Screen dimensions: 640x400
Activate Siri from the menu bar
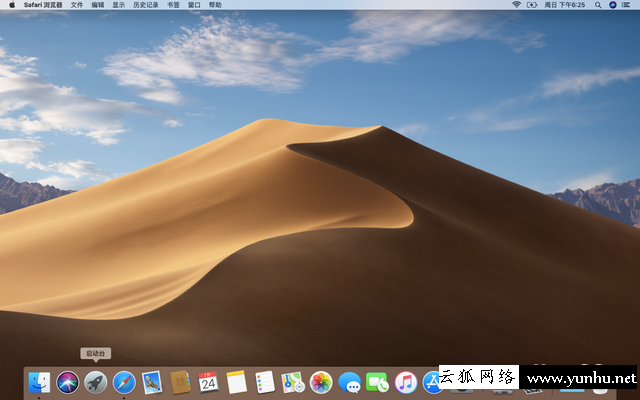[613, 5]
